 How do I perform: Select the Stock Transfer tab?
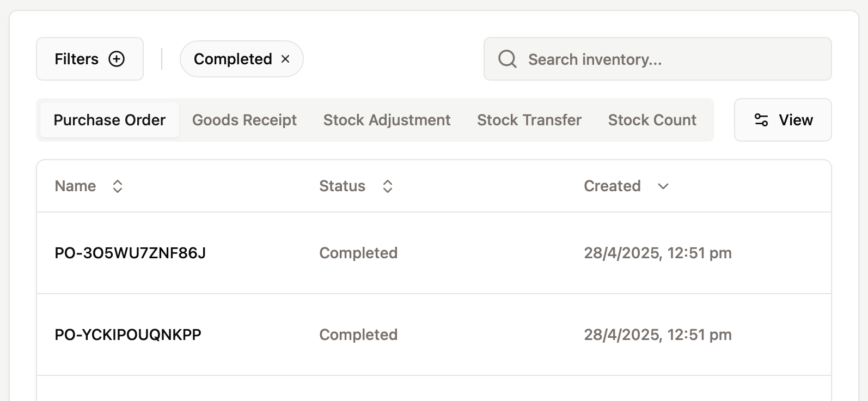click(x=529, y=120)
